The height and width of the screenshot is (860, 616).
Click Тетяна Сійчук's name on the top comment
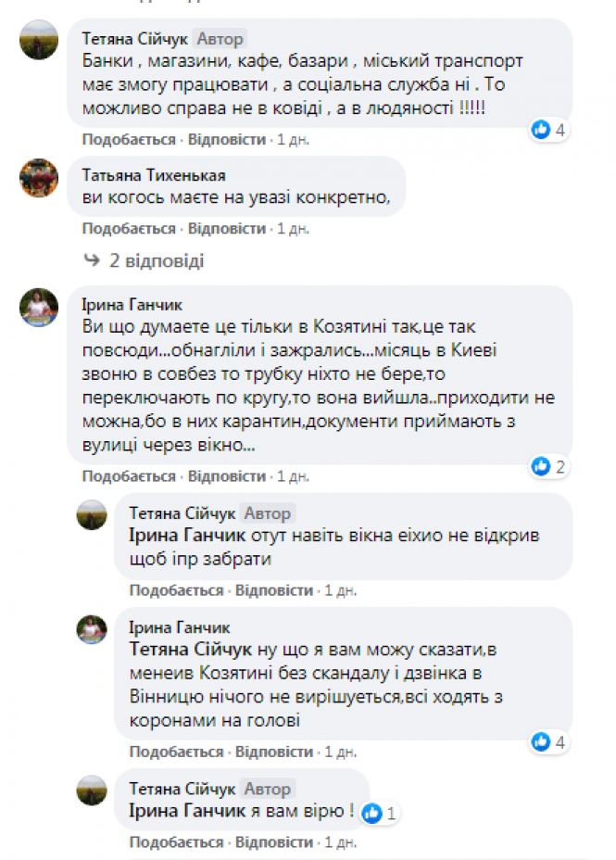pyautogui.click(x=139, y=39)
